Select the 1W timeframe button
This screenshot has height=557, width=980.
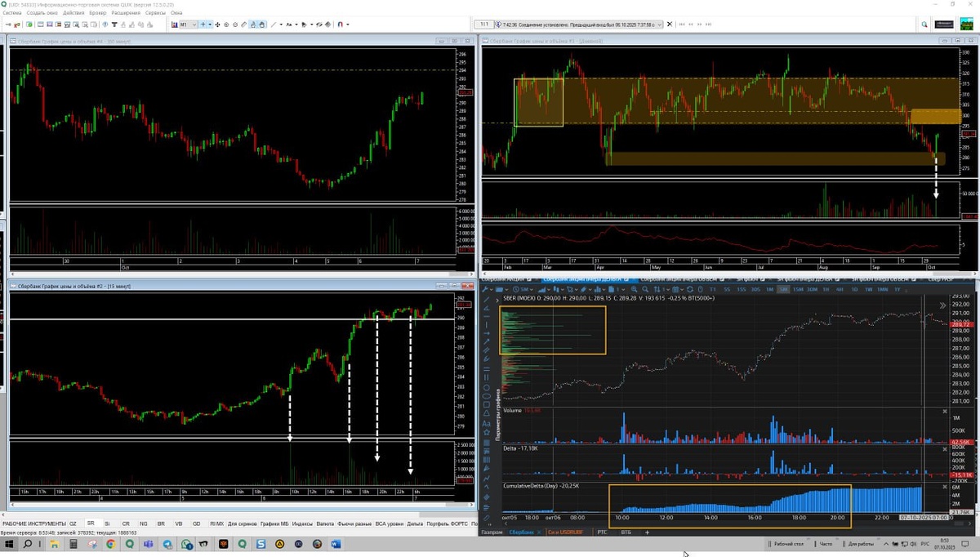tap(868, 289)
